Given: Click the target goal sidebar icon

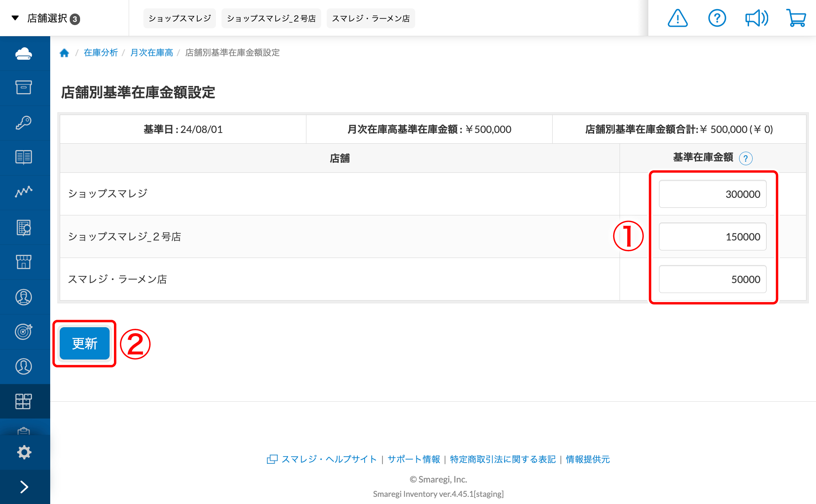Looking at the screenshot, I should pyautogui.click(x=24, y=331).
